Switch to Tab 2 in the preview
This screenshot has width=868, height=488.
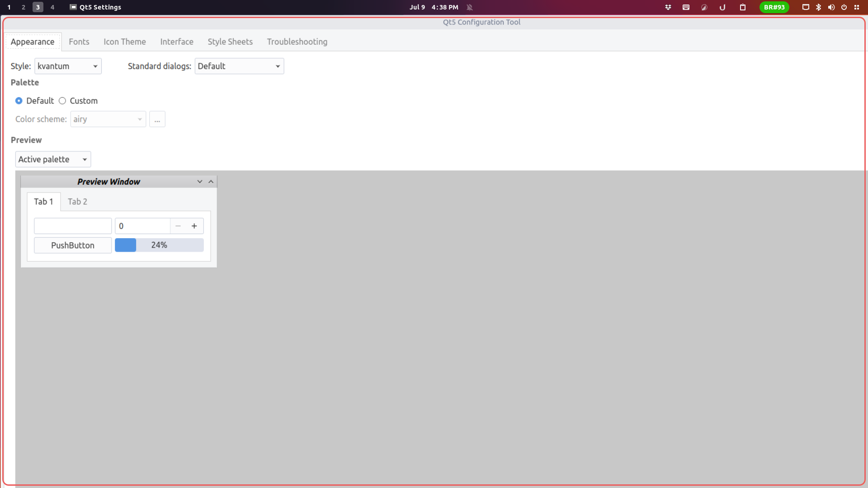(77, 202)
